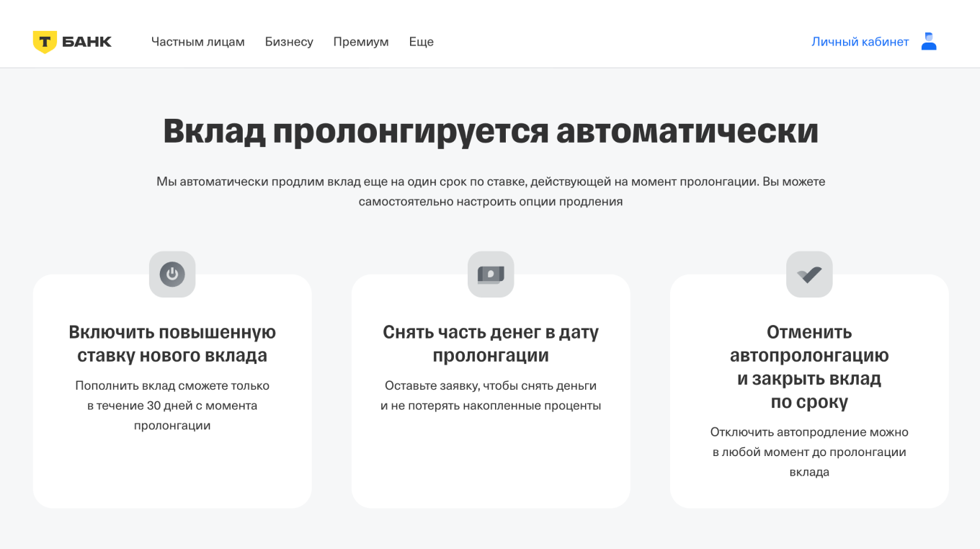Select the Бизнесу menu item

click(290, 41)
